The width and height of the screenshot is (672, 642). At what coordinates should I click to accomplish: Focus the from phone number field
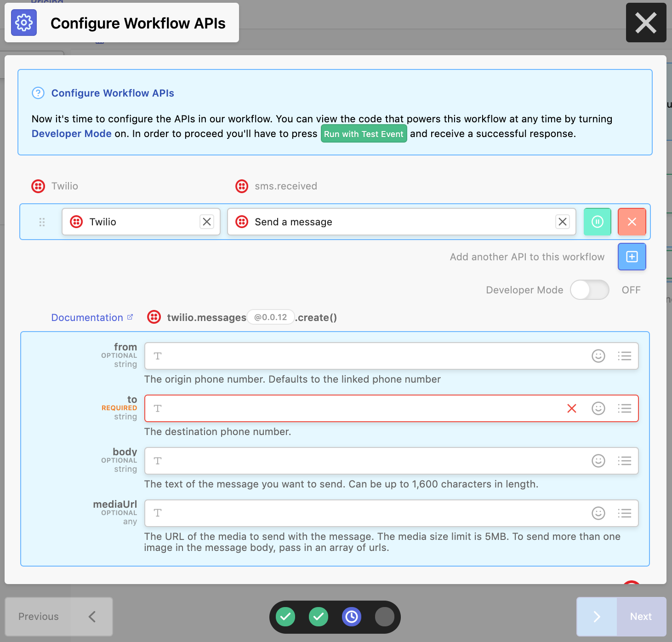click(x=392, y=356)
